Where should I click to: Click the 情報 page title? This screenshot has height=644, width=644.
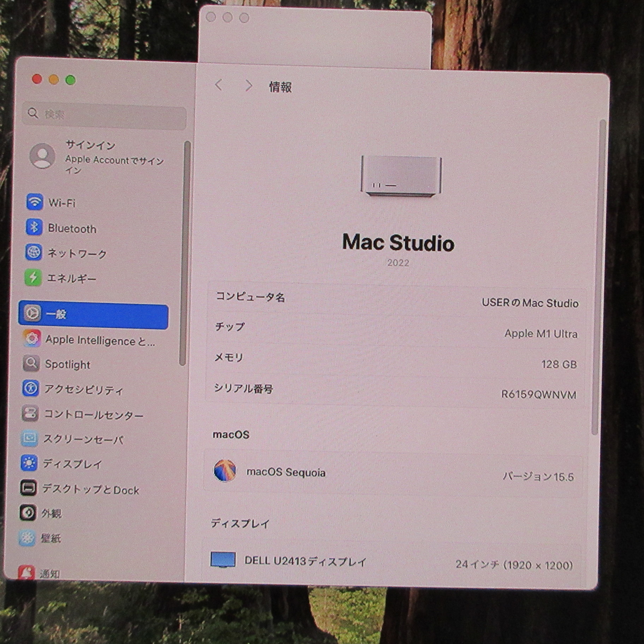tap(280, 87)
